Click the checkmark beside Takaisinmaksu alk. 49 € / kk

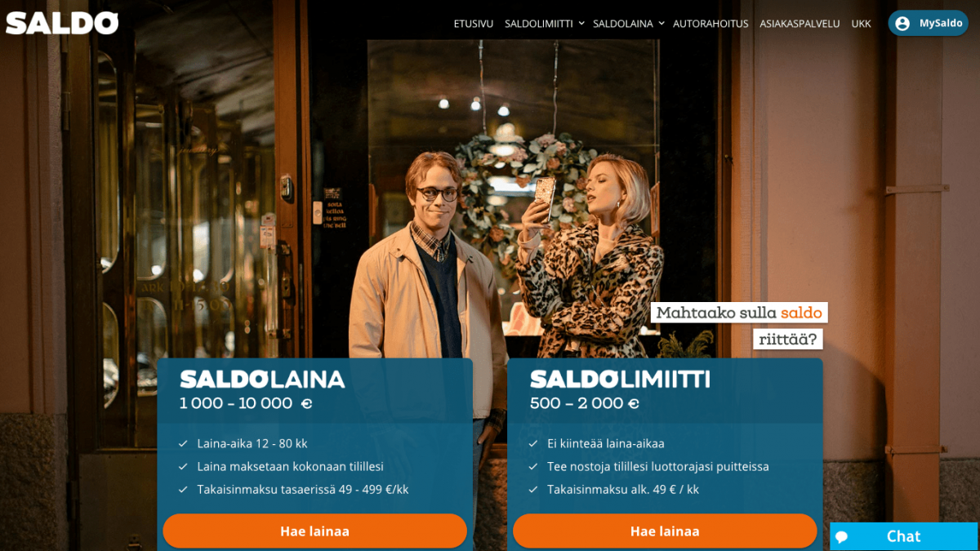[x=533, y=490]
